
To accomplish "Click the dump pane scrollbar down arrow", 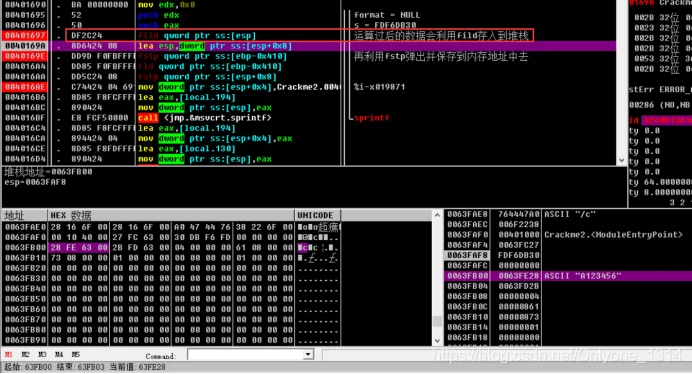I will pyautogui.click(x=437, y=341).
